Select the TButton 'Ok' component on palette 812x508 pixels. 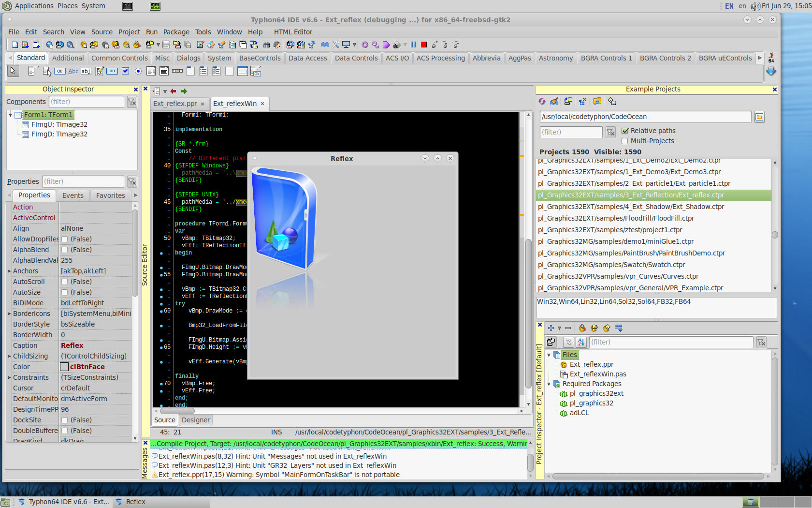pos(60,71)
